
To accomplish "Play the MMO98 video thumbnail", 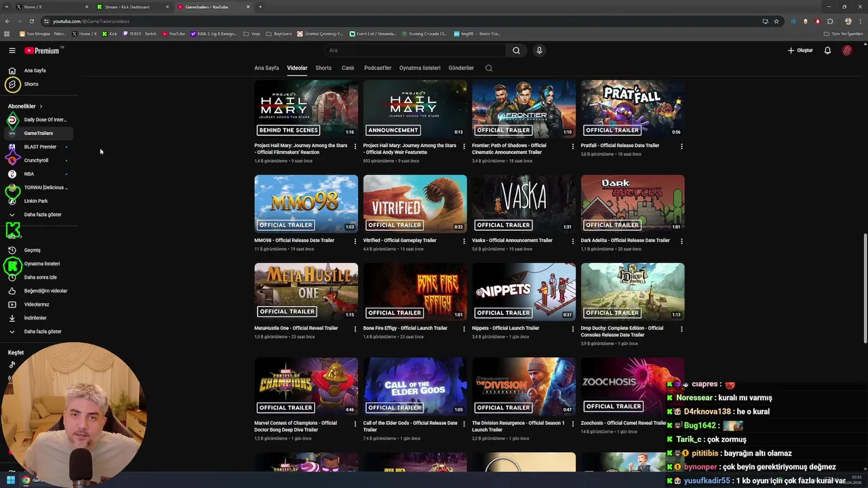I will pyautogui.click(x=306, y=204).
